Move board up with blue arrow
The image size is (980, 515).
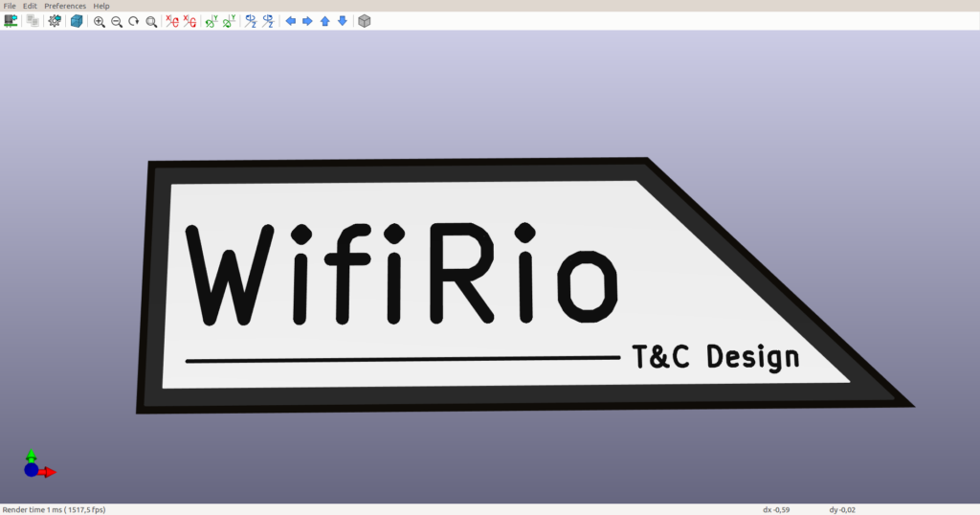point(325,21)
